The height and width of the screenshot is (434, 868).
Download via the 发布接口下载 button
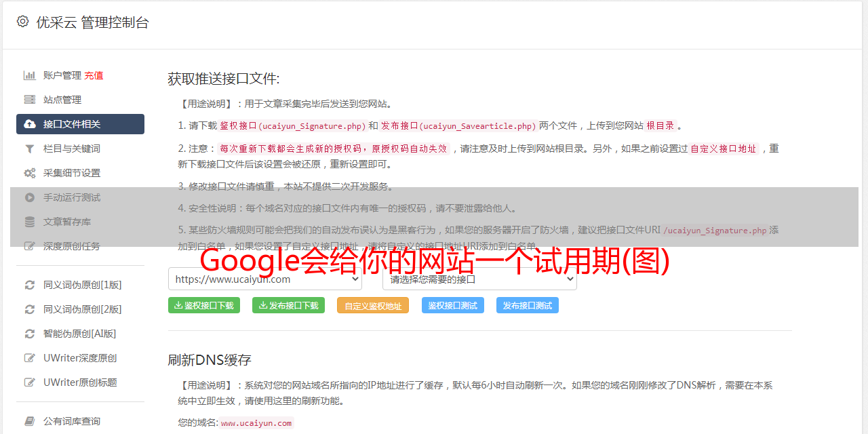click(289, 305)
